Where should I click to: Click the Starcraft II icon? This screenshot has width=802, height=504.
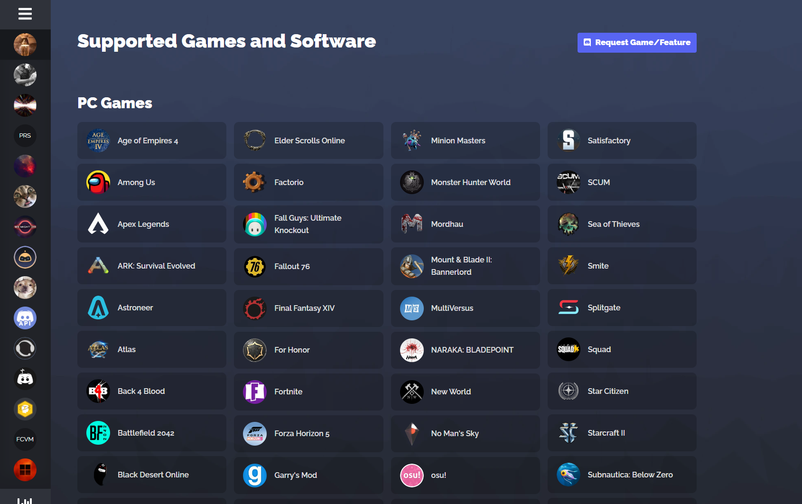[568, 433]
